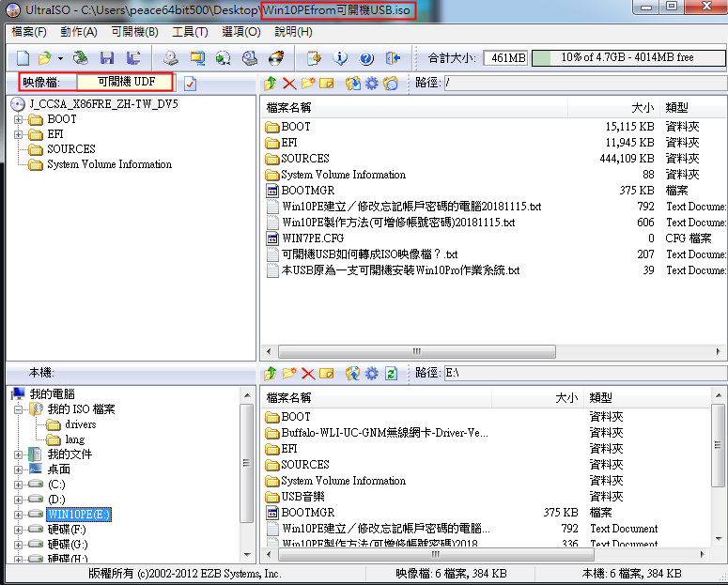
Task: Click the 461MB total size field
Action: pyautogui.click(x=505, y=57)
